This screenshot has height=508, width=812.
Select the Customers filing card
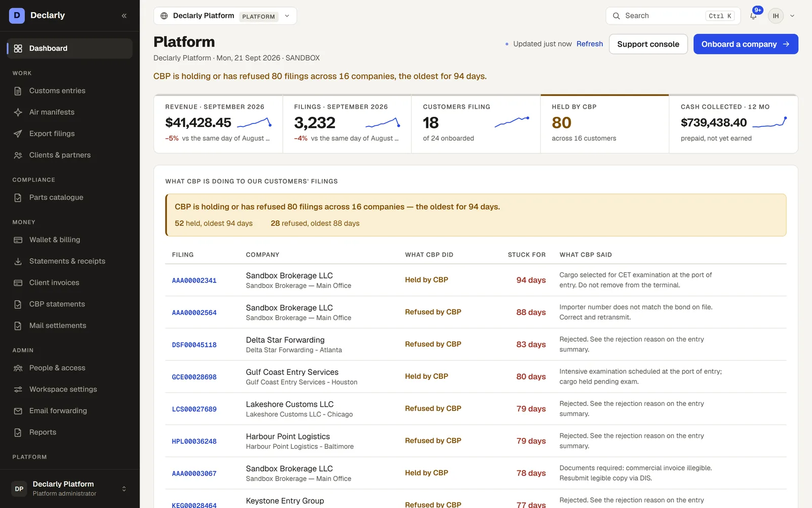[476, 124]
